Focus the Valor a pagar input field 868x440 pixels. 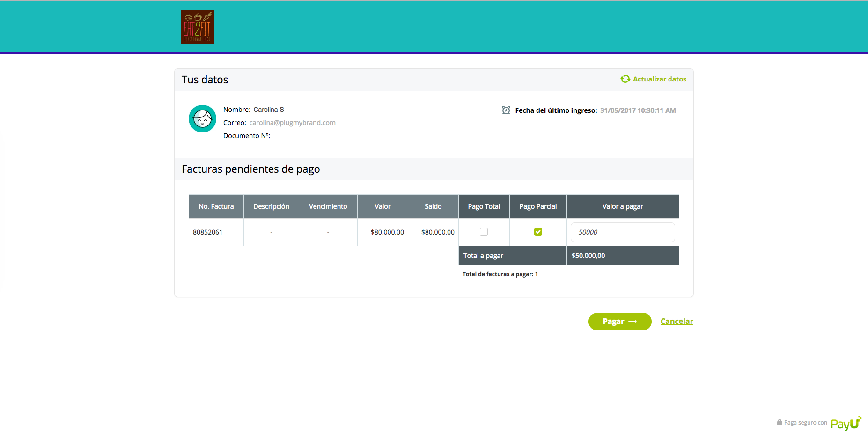[x=622, y=232]
